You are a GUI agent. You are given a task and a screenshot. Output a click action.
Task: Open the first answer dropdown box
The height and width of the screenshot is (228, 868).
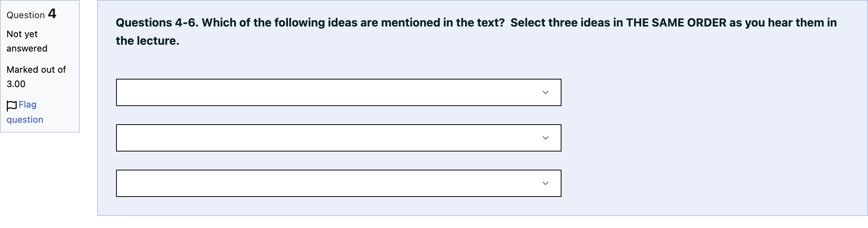[338, 92]
